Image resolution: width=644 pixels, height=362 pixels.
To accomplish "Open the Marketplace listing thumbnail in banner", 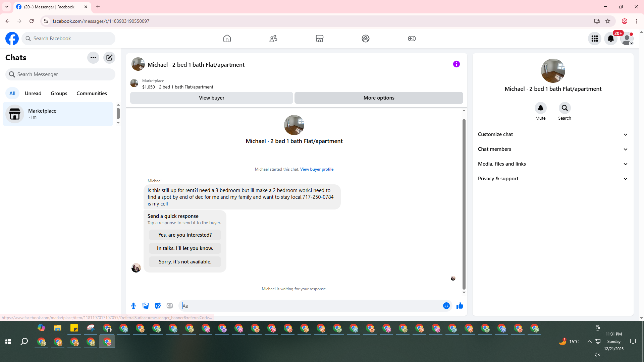I will pos(134,83).
